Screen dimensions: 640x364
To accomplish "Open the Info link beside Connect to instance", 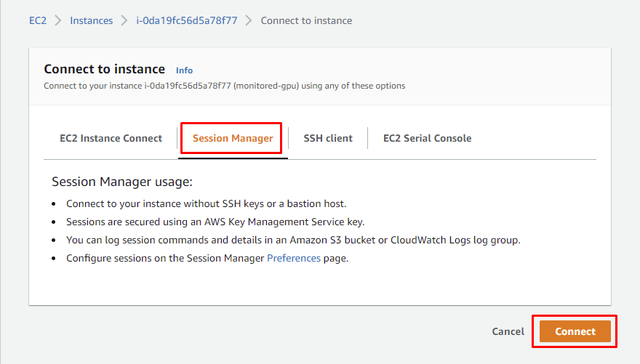I will pos(184,70).
